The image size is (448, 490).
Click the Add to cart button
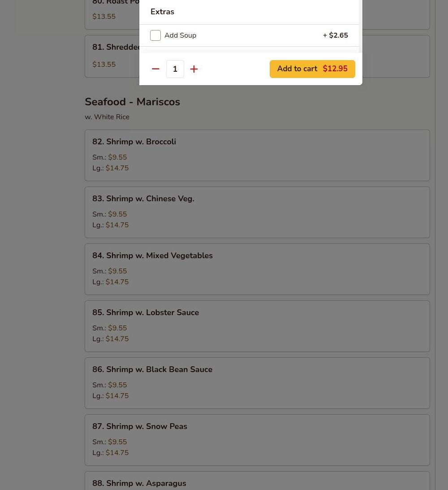(x=312, y=69)
